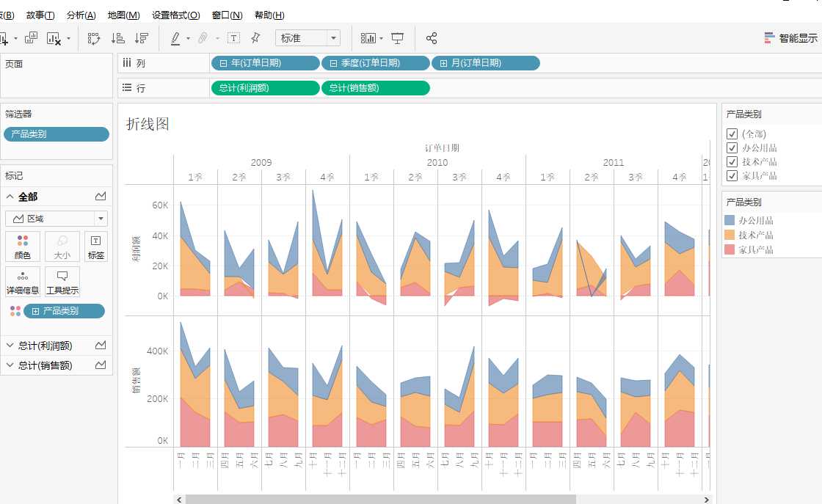Click the 标签 marks card button
This screenshot has height=504, width=822.
(x=96, y=246)
